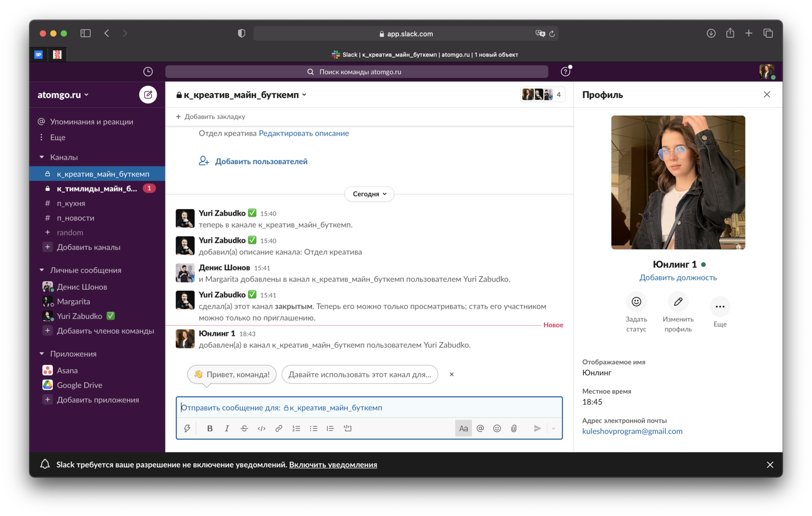Collapse the Приложения section
Screen dimensions: 812x516
(42, 354)
